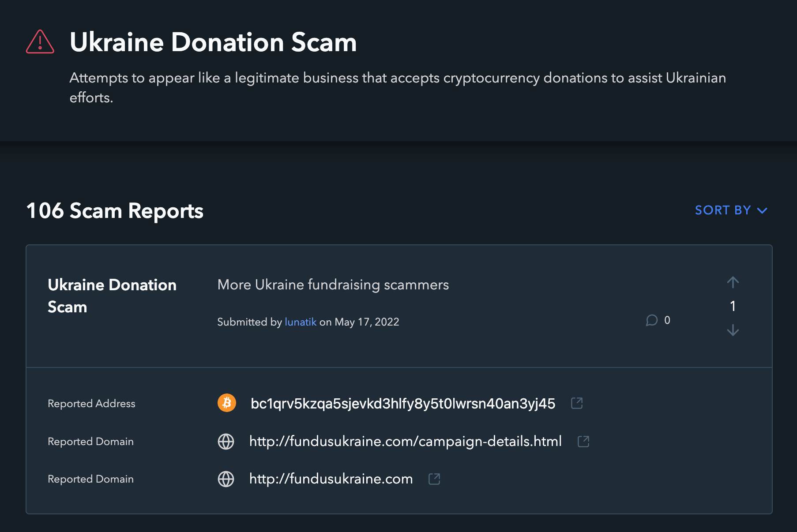Open the SORT BY dropdown
Screen dimensions: 797x532
(731, 210)
